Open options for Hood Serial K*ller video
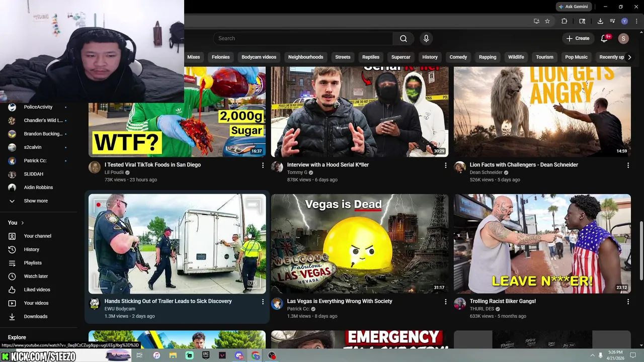 point(445,165)
